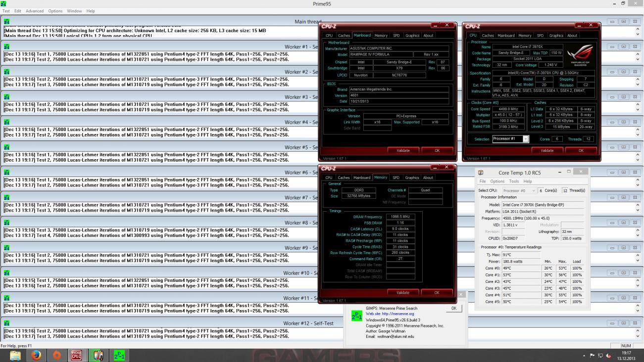The height and width of the screenshot is (362, 644).
Task: Click the network tray icon
Action: coord(600,356)
